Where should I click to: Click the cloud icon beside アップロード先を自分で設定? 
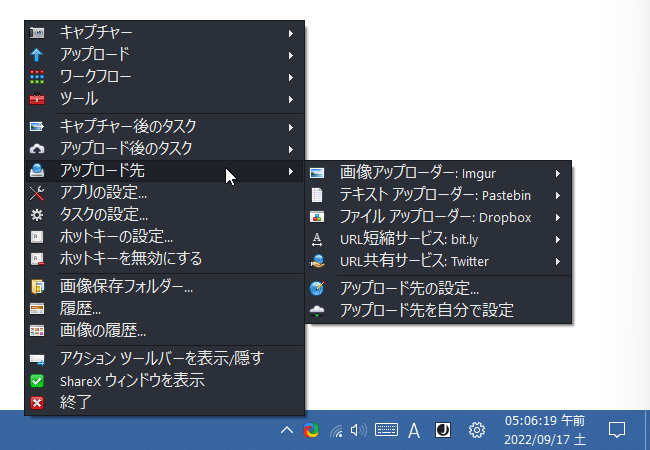click(x=317, y=310)
